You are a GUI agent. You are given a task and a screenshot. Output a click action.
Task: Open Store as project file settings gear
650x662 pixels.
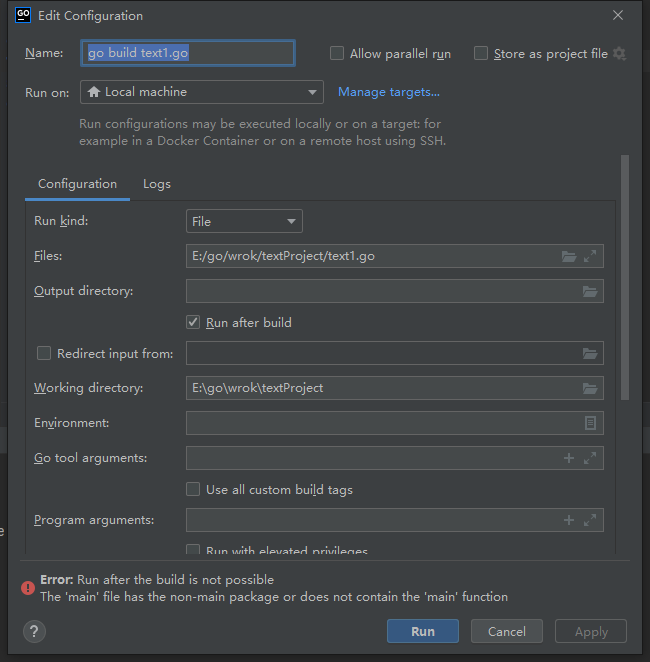[620, 53]
